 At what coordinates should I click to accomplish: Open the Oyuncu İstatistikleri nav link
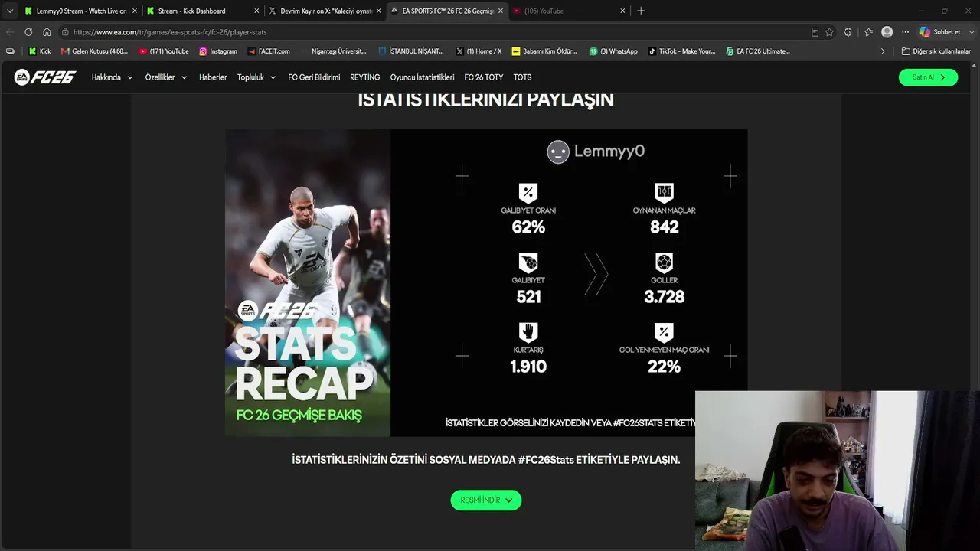[x=422, y=77]
